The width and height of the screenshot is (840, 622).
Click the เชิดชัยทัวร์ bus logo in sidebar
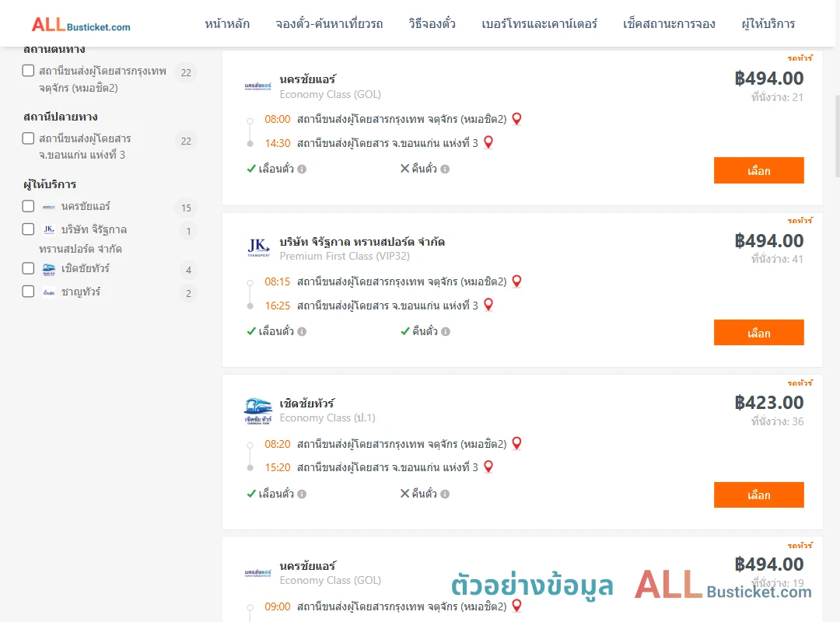pos(49,269)
